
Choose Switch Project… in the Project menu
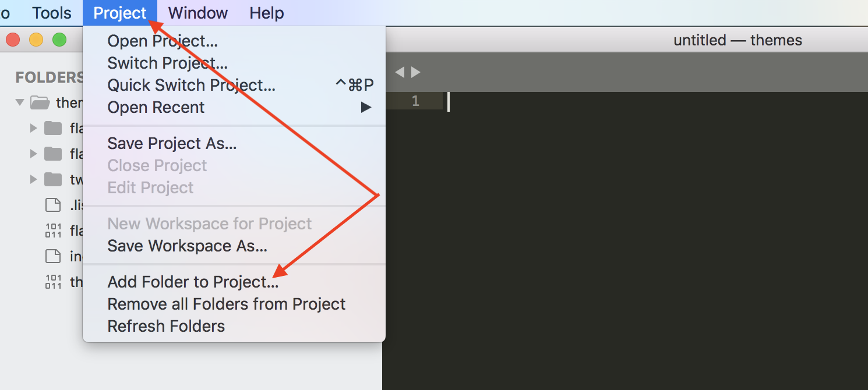click(x=167, y=63)
